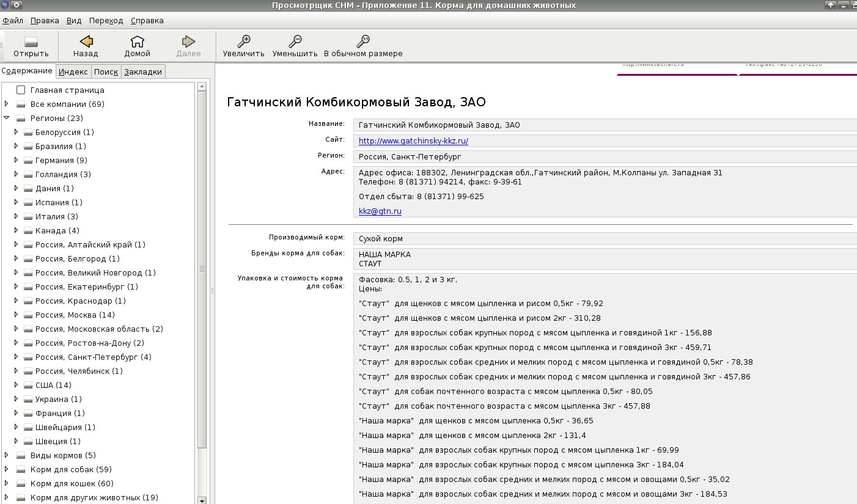Screen dimensions: 857x504
Task: Expand the Россия, Московская область (2) node
Action: click(x=17, y=329)
